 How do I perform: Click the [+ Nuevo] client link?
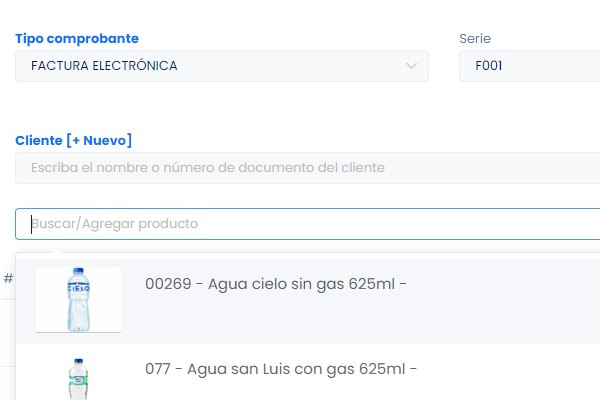(x=100, y=140)
